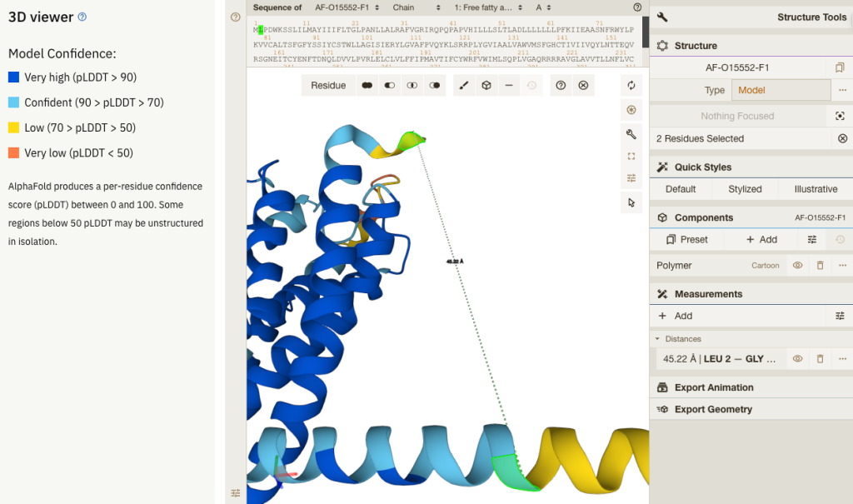Choose subtract selection operation icon

[390, 86]
